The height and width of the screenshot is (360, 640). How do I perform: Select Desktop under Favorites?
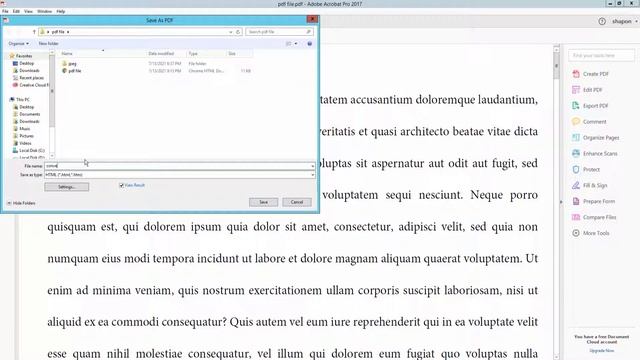[x=23, y=63]
